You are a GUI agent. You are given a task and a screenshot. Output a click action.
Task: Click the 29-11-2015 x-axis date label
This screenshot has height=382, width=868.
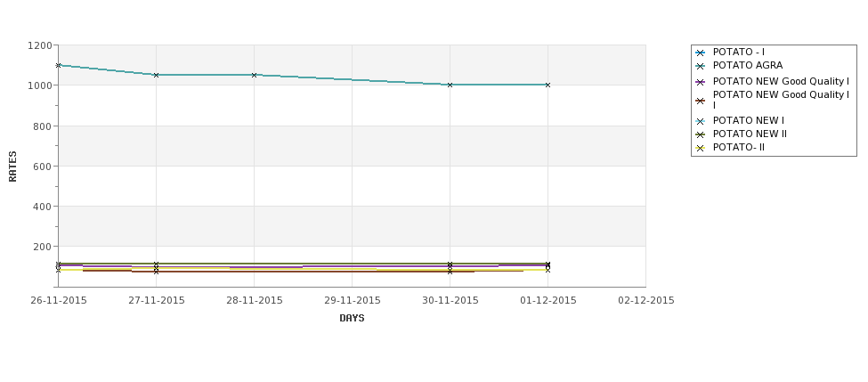(x=352, y=301)
